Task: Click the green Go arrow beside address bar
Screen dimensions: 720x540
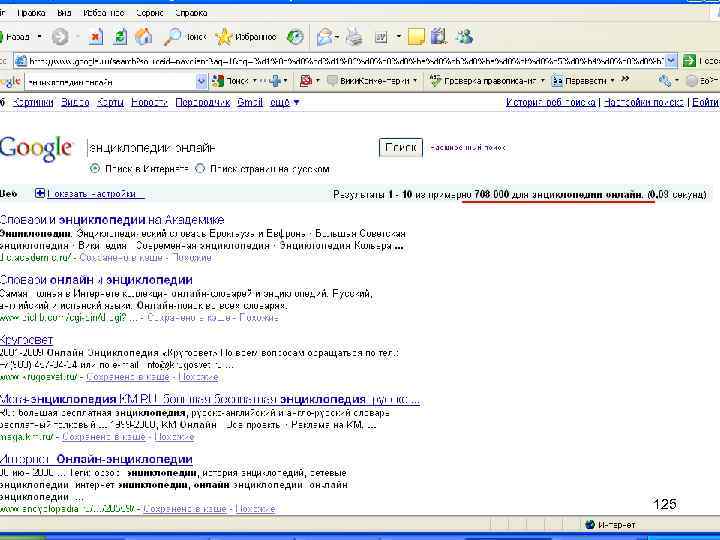Action: (x=689, y=60)
